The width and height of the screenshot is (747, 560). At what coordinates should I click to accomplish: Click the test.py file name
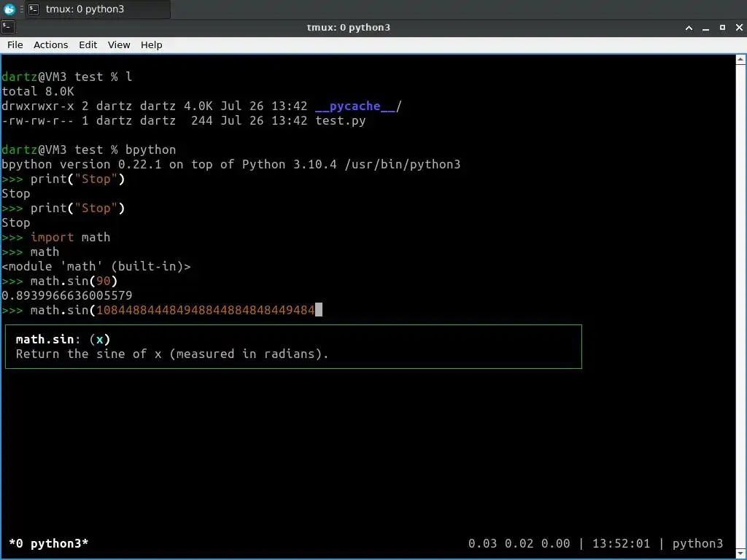[340, 120]
